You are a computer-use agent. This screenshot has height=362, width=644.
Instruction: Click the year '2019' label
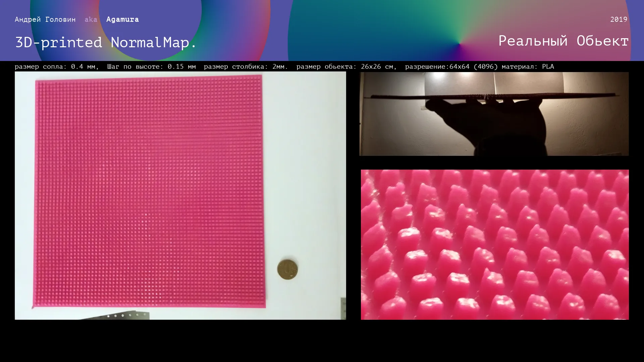619,19
